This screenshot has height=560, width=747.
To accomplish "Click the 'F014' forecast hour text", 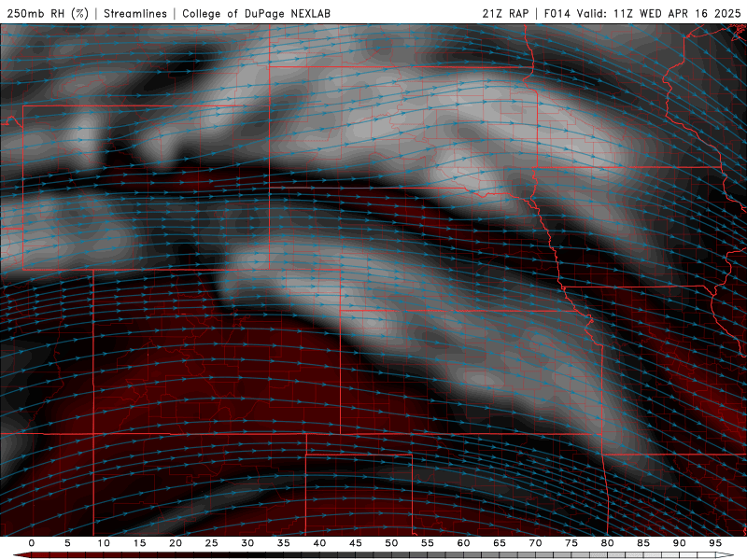I will point(557,13).
